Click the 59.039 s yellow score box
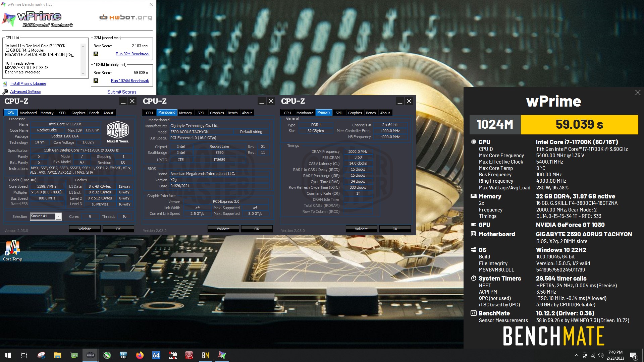644x362 pixels. pos(579,125)
